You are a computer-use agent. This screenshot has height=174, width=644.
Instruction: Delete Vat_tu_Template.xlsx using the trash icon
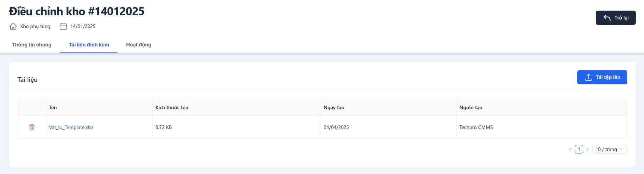coord(32,127)
